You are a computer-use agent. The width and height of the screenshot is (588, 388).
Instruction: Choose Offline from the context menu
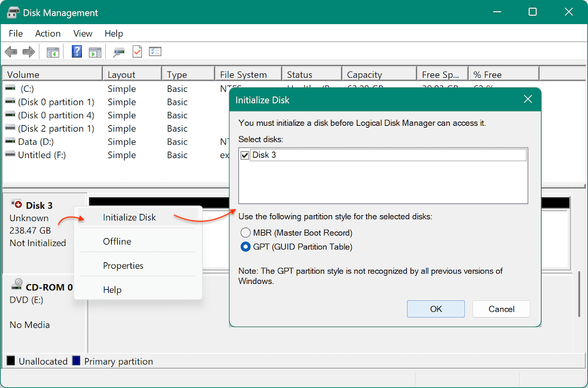pos(116,241)
